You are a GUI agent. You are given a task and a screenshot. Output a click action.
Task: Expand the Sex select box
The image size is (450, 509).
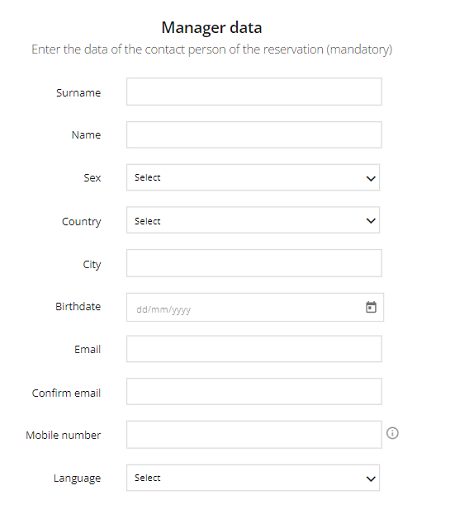tap(253, 177)
